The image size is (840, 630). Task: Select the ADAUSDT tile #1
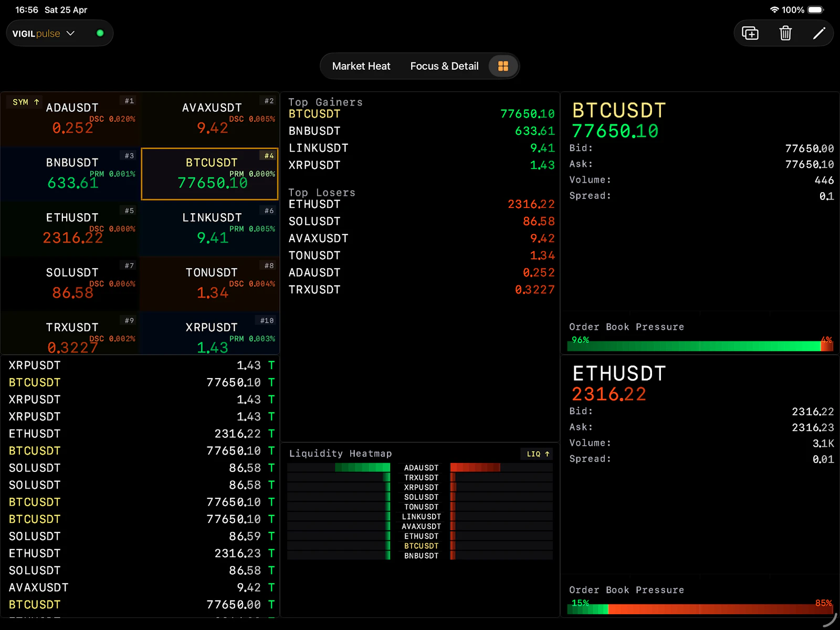(70, 119)
